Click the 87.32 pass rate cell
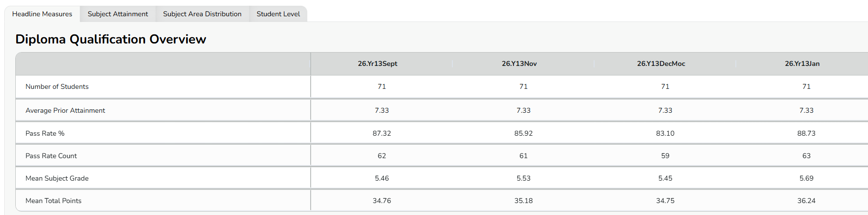This screenshot has height=215, width=868. coord(382,133)
